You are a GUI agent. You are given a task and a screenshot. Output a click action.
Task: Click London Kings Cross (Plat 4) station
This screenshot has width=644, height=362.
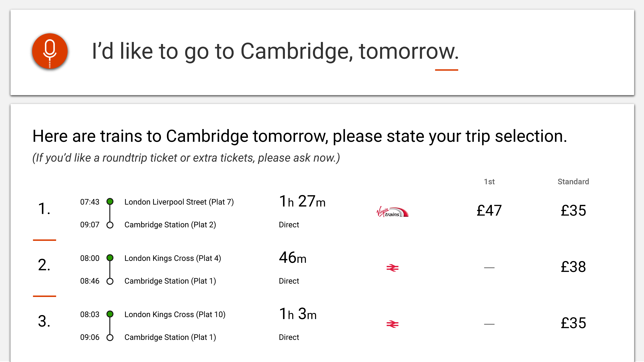[x=173, y=258]
